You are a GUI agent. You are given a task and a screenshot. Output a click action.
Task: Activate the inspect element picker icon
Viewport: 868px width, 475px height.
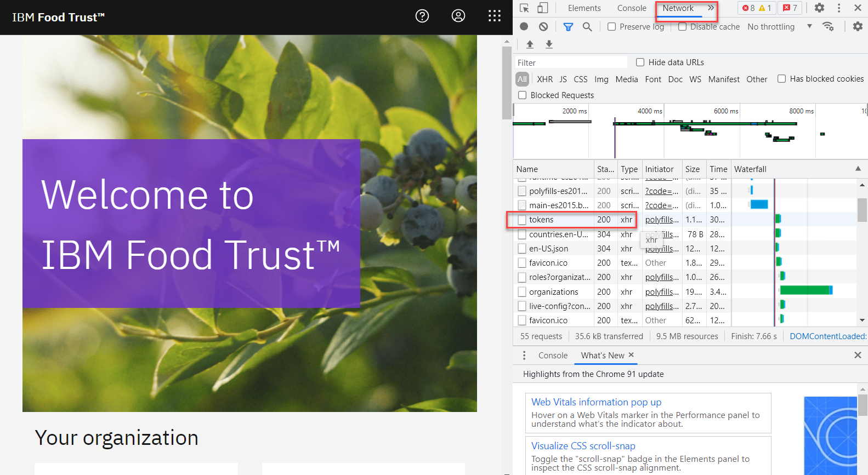click(524, 8)
